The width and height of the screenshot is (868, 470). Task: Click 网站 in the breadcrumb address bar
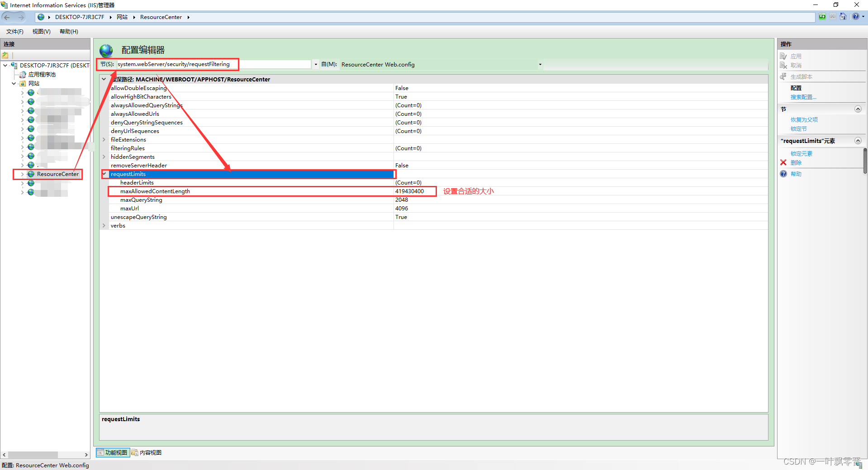coord(122,17)
